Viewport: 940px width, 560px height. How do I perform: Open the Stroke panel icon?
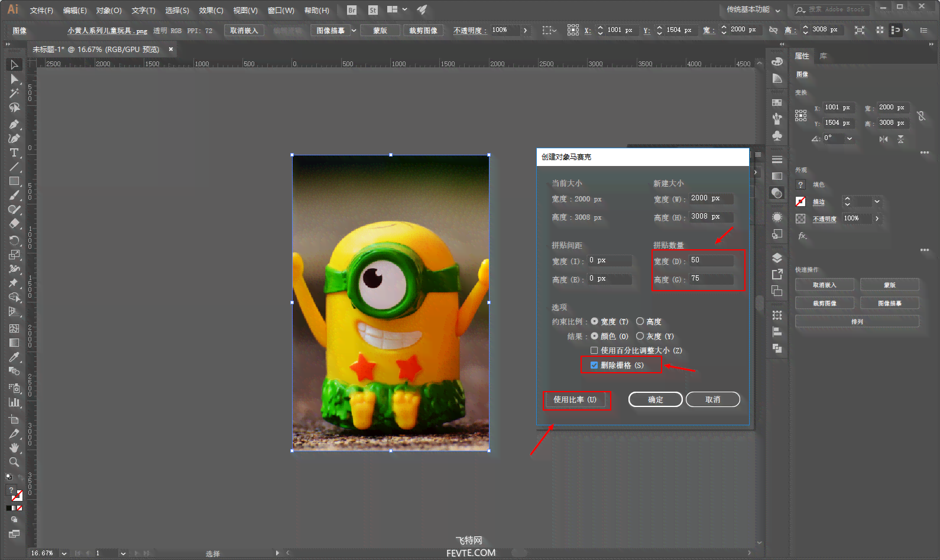777,159
